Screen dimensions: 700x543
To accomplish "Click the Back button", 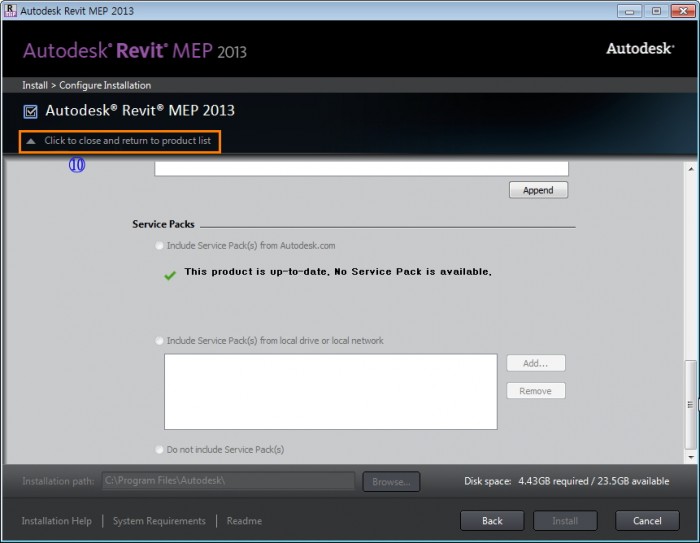I will (x=492, y=521).
